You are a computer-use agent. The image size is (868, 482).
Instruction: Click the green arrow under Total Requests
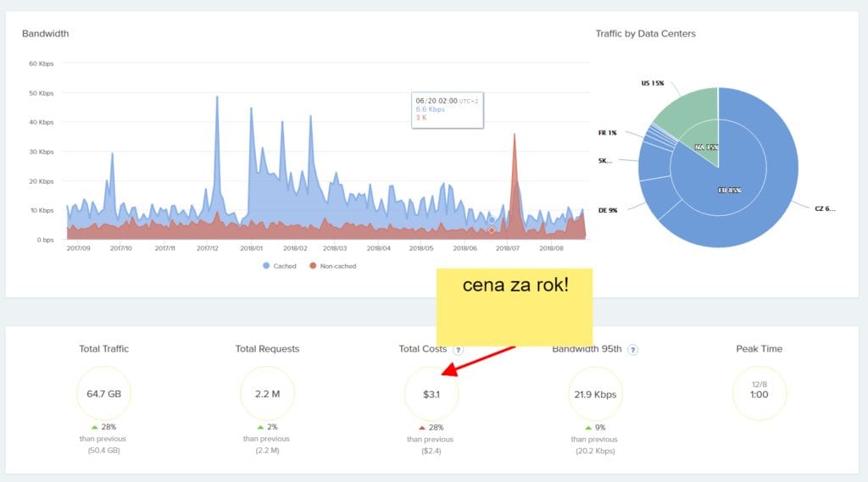[260, 427]
